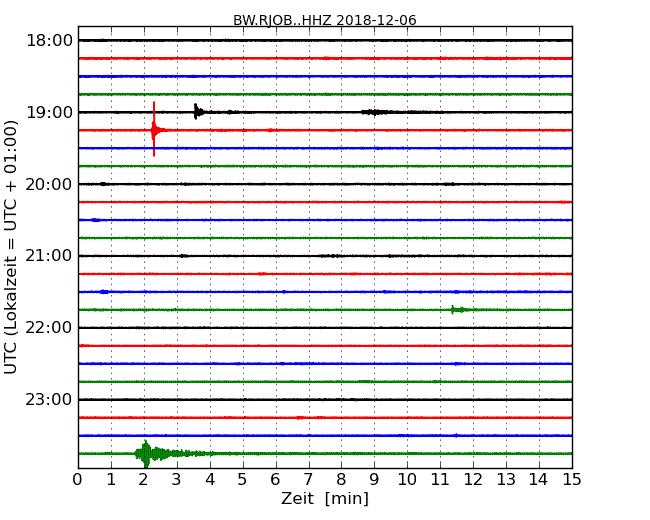Viewport: 650px width, 520px height.
Task: Click the x-axis tick label 4
Action: [210, 480]
